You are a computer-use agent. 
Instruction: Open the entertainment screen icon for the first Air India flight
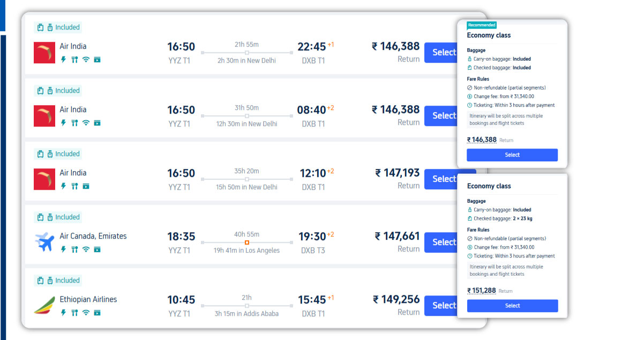click(97, 59)
